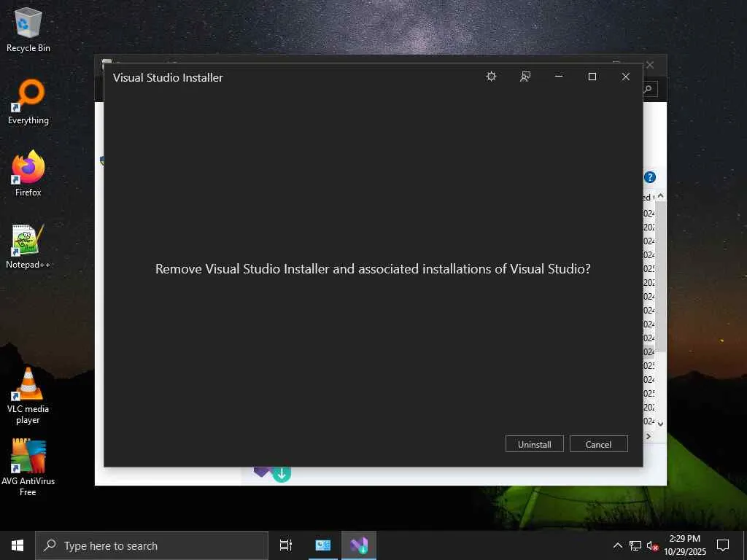Viewport: 747px width, 560px height.
Task: Click the Uninstall button
Action: coord(534,444)
